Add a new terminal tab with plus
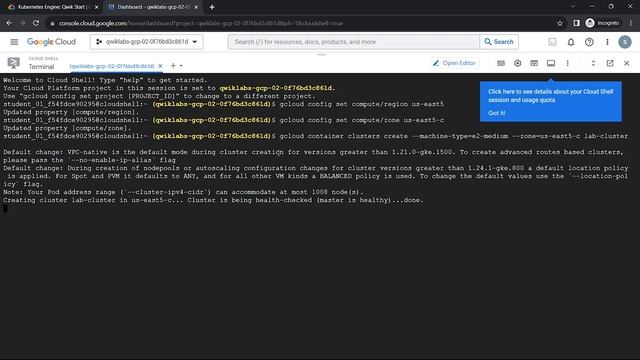Viewport: 640px width, 360px height. tap(173, 65)
